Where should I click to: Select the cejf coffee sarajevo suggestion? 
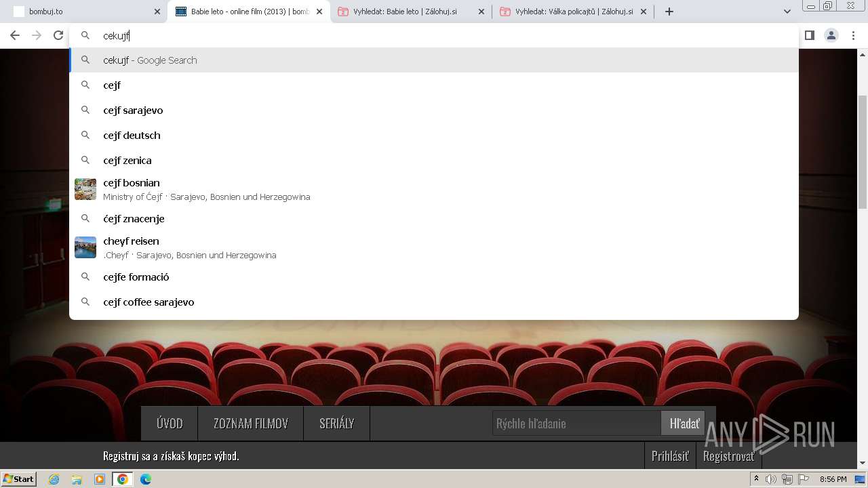click(x=434, y=302)
